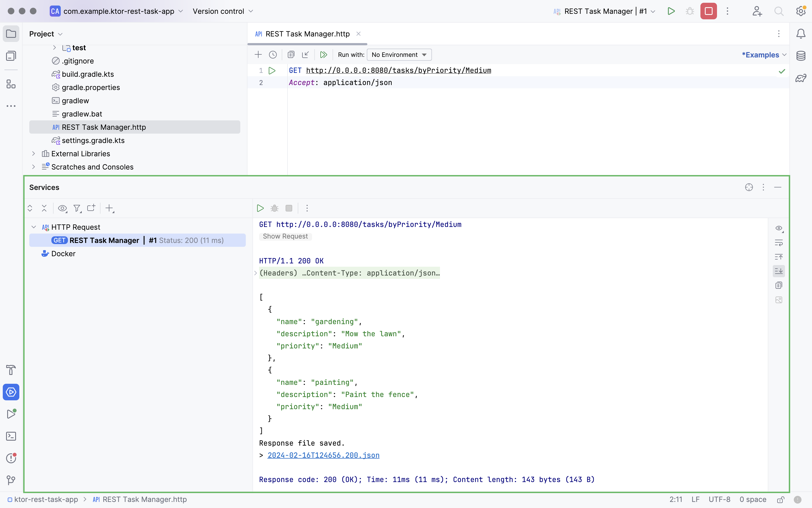Enable scroll to end in response view
Viewport: 812px width, 508px height.
[x=779, y=271]
